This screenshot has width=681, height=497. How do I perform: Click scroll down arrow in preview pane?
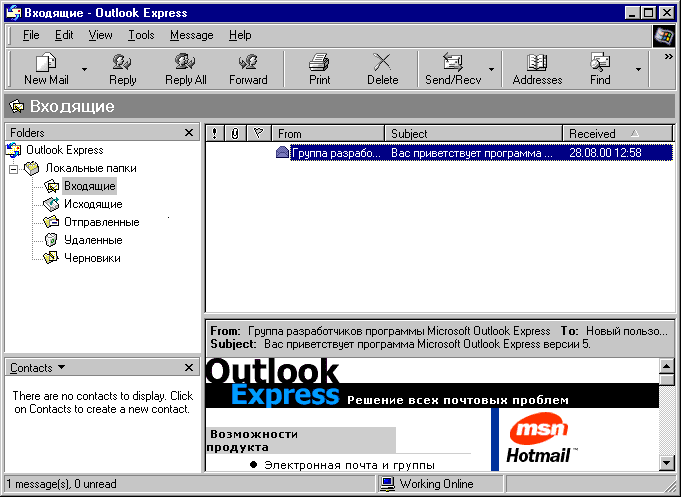[667, 463]
